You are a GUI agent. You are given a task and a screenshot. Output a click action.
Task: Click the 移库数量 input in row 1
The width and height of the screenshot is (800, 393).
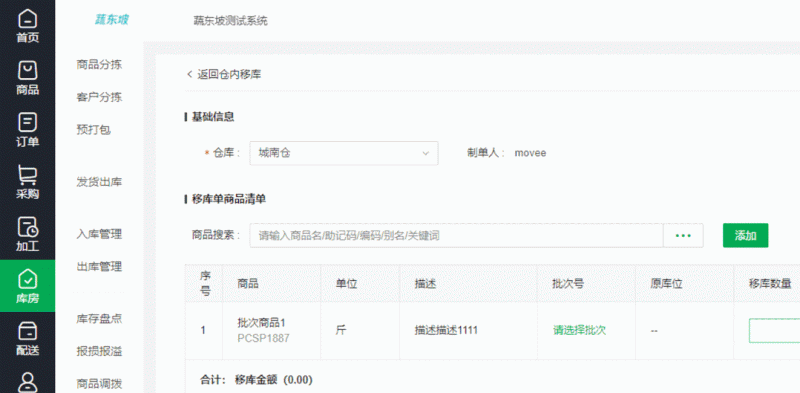point(774,330)
